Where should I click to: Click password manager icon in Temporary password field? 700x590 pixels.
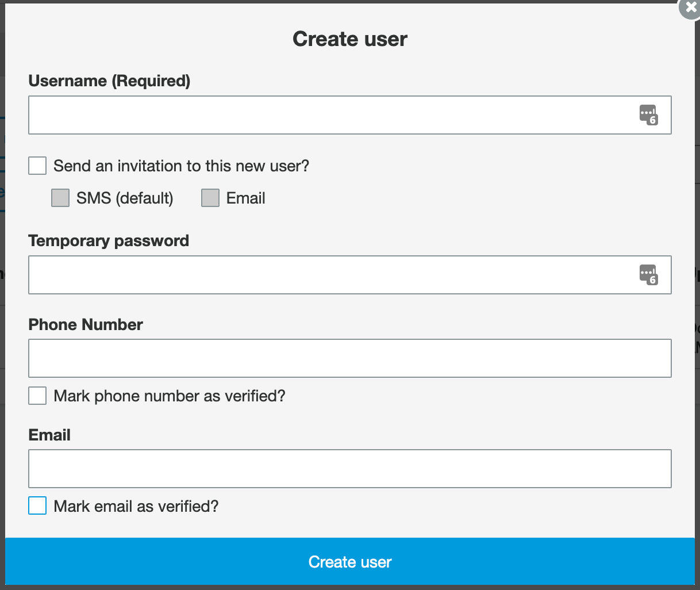tap(648, 275)
